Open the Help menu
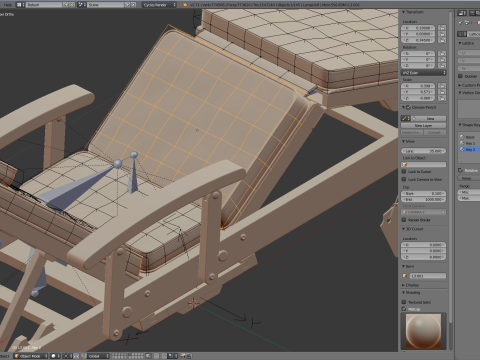480x360 pixels. tap(7, 5)
